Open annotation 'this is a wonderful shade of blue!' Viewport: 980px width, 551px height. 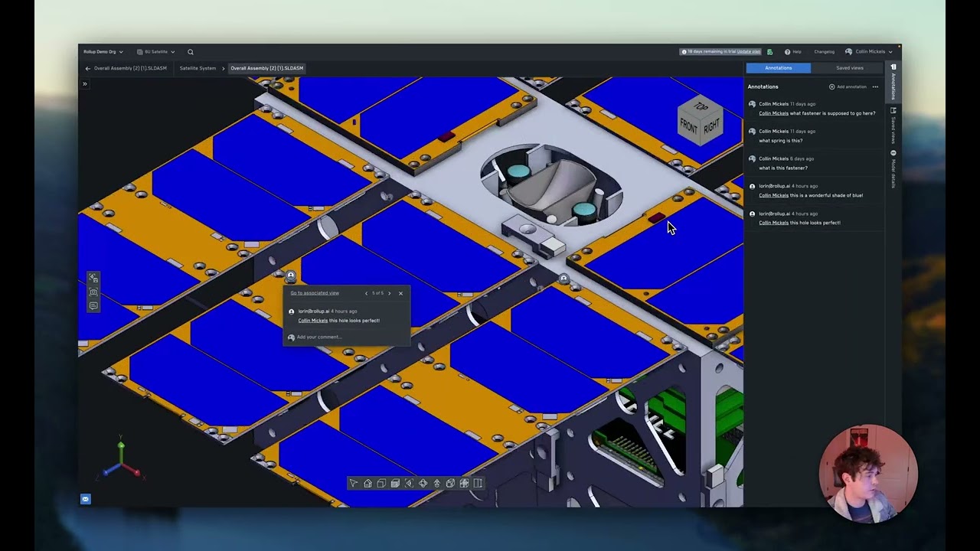[815, 191]
